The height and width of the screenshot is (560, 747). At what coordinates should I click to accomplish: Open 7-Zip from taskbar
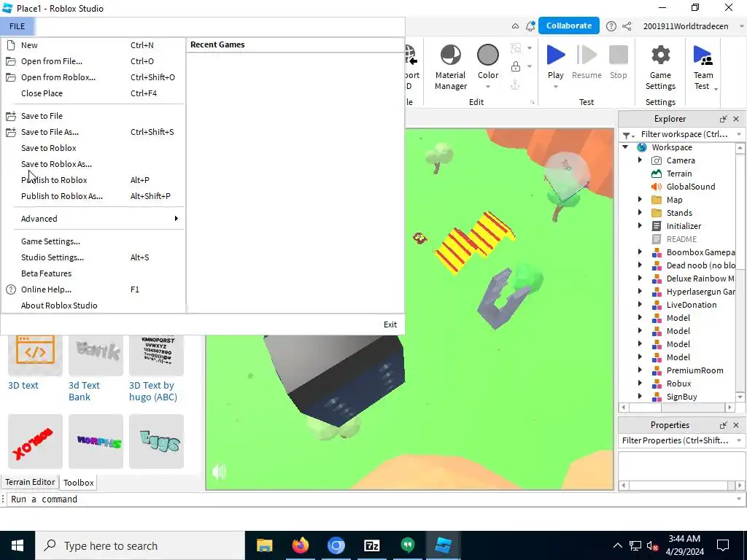click(x=371, y=545)
